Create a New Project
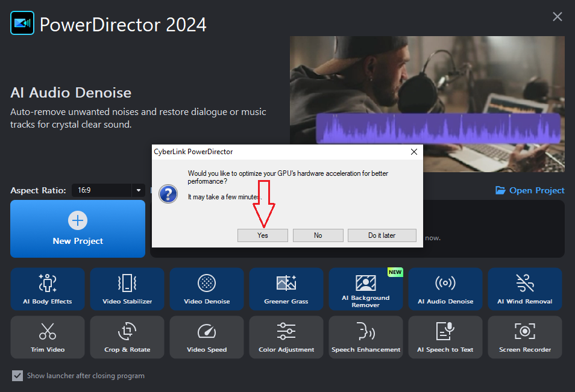This screenshot has height=392, width=575. click(x=78, y=229)
